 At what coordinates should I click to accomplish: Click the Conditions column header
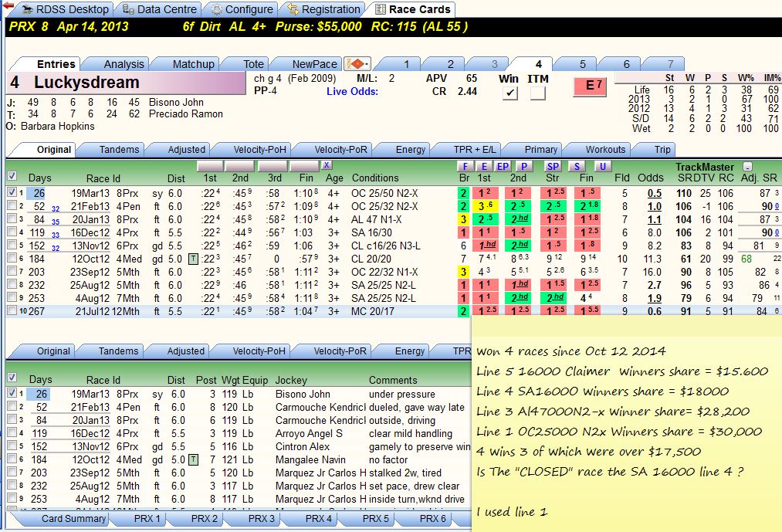(375, 178)
